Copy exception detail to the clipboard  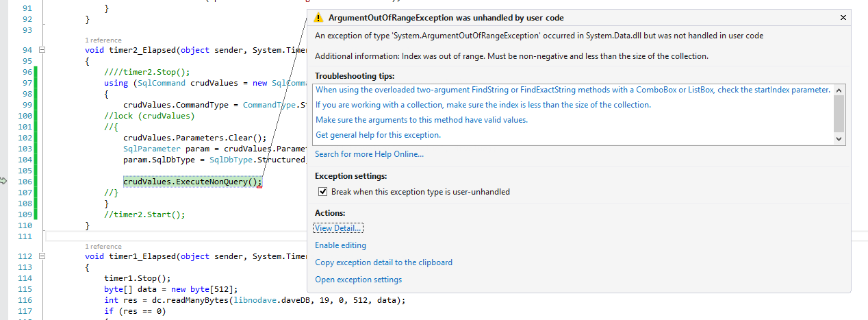pos(383,262)
